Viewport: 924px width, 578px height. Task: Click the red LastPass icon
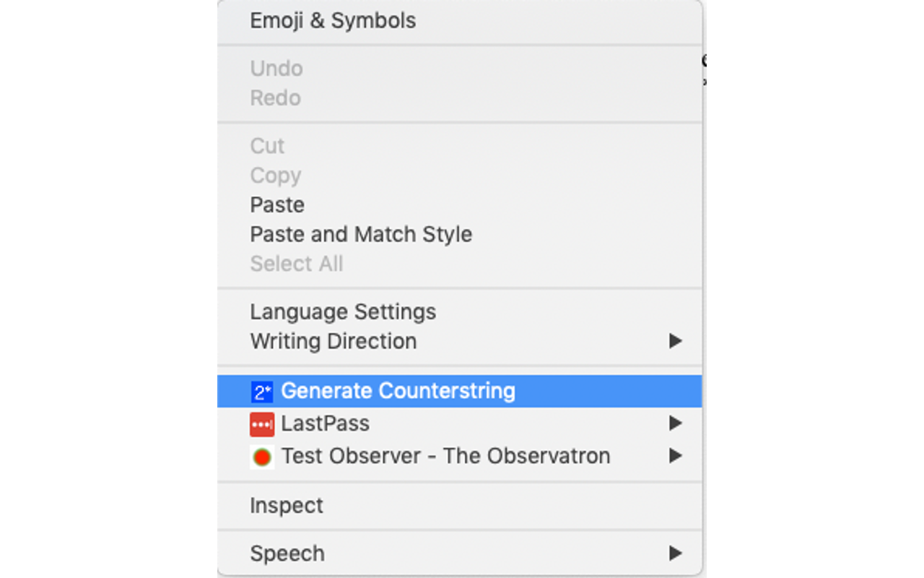(261, 424)
